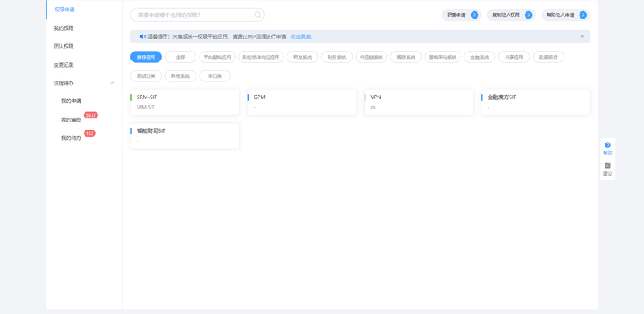Focus the application permission search field

pos(197,14)
